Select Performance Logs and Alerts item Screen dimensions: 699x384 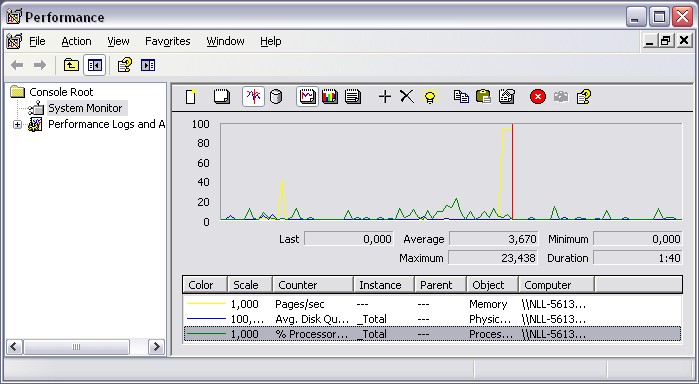click(x=107, y=124)
